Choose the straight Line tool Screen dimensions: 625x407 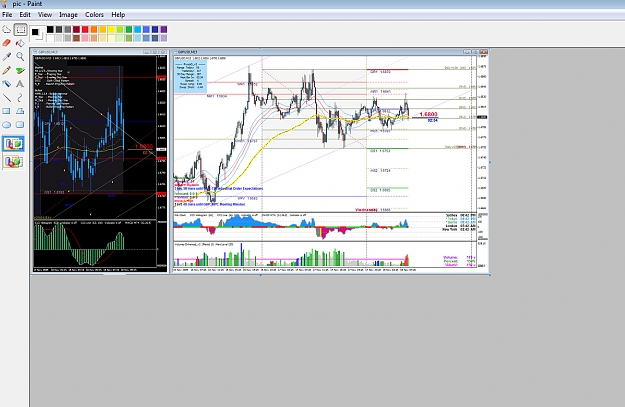point(6,97)
